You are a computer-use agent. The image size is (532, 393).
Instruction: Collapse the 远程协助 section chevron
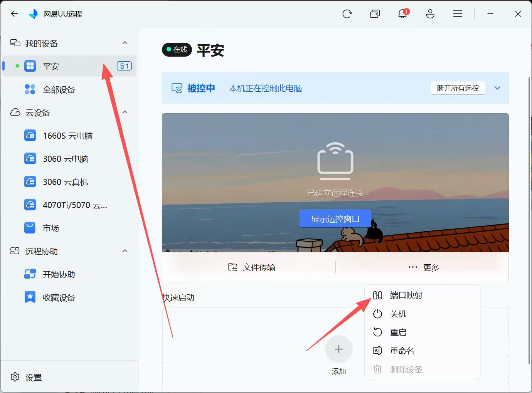125,251
